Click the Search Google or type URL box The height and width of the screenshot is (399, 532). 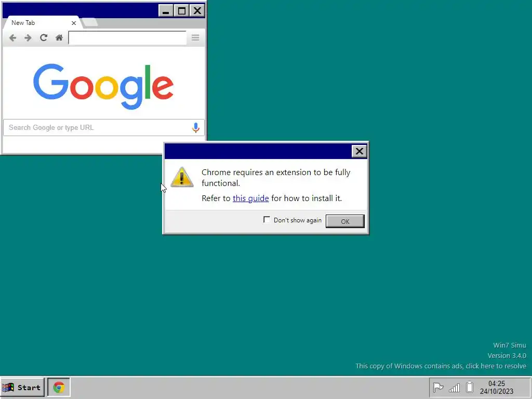click(x=104, y=128)
